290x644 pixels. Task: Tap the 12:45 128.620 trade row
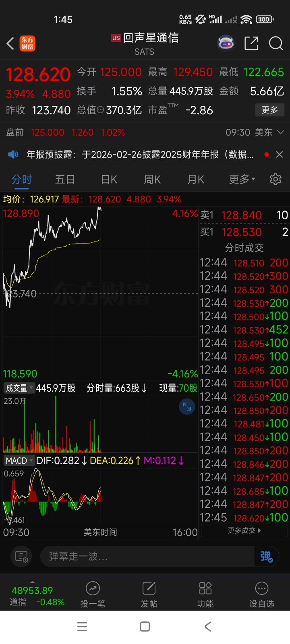(244, 518)
